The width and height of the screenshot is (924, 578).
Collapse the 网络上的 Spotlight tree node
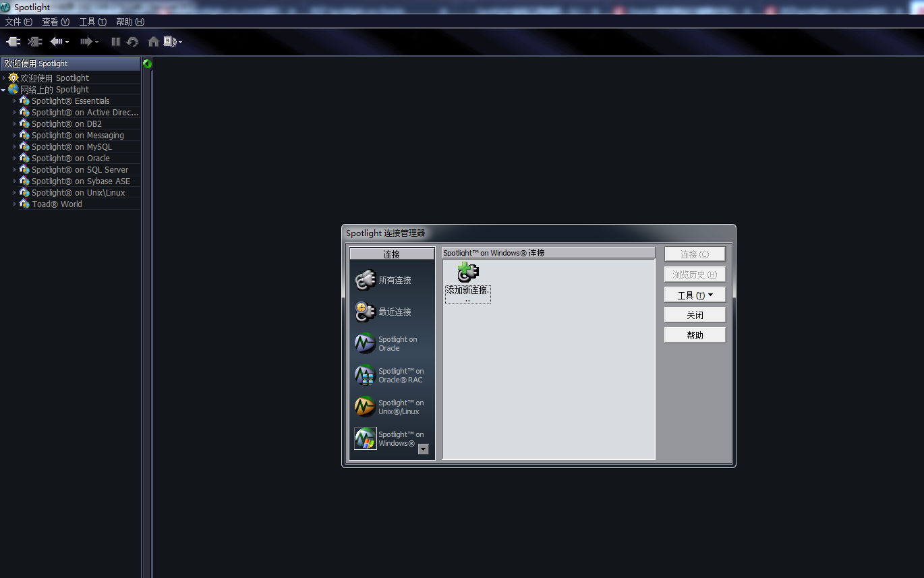3,90
